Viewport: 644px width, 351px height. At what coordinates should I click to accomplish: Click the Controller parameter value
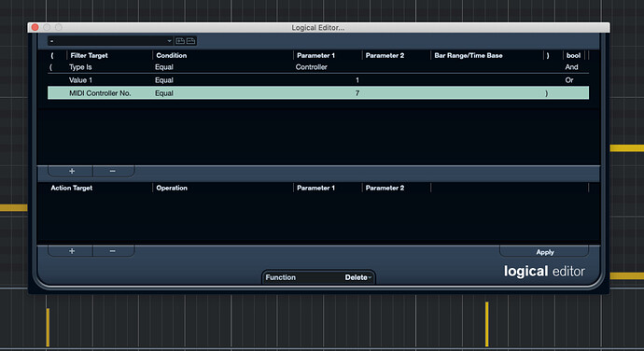[312, 67]
